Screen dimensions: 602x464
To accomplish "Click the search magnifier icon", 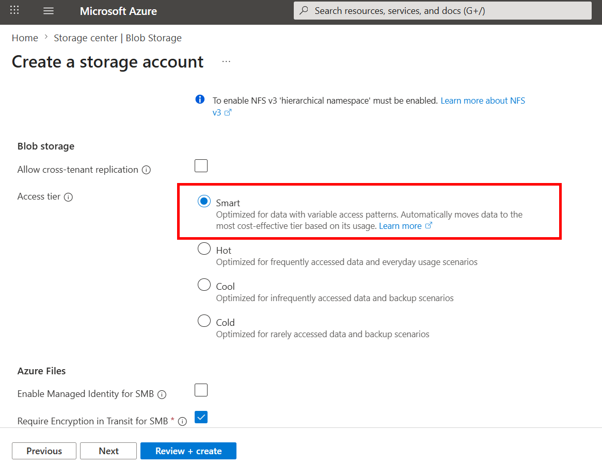I will pyautogui.click(x=304, y=10).
